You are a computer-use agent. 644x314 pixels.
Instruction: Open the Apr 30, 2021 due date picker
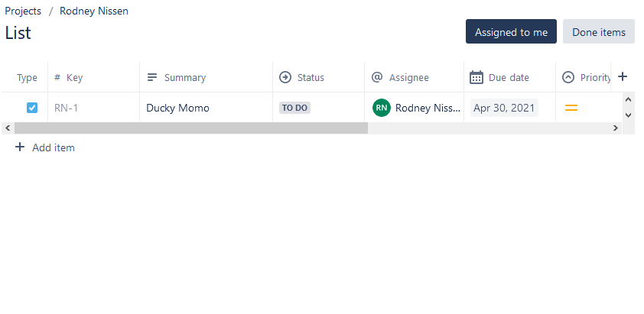(504, 108)
